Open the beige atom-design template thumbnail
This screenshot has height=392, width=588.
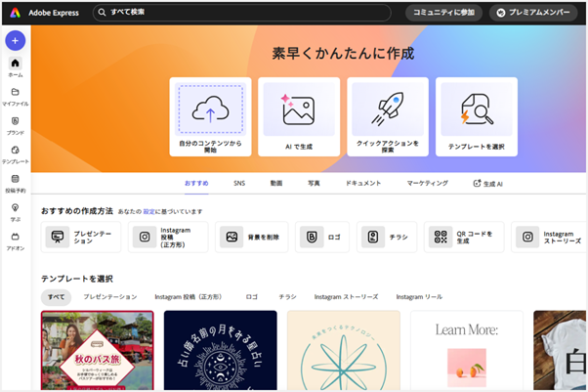[344, 350]
